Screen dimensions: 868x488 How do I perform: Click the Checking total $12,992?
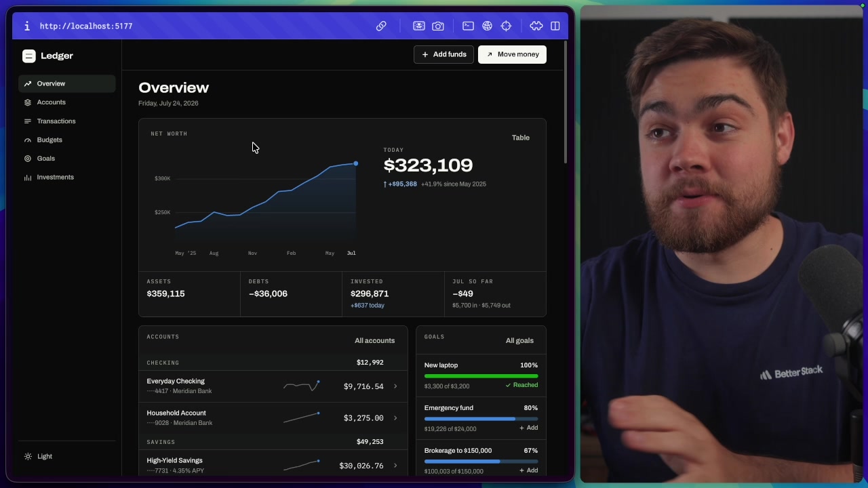click(x=370, y=363)
